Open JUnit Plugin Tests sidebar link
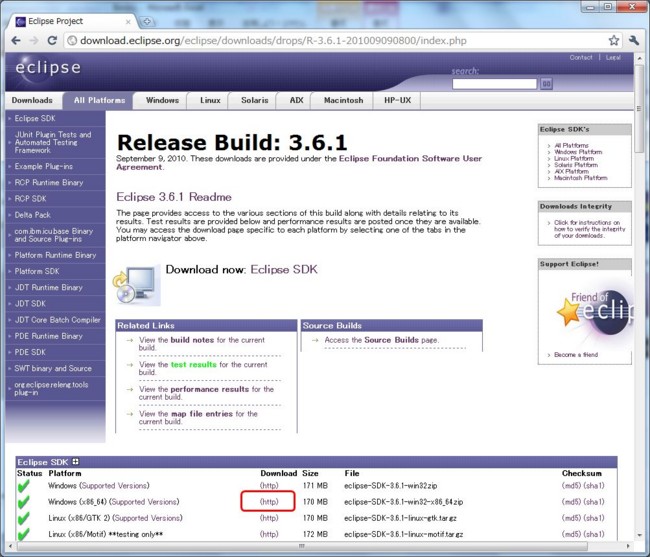 pyautogui.click(x=53, y=142)
